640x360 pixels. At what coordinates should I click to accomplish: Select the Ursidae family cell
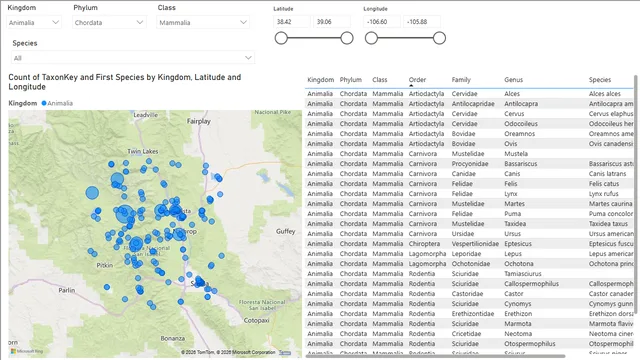pos(463,233)
